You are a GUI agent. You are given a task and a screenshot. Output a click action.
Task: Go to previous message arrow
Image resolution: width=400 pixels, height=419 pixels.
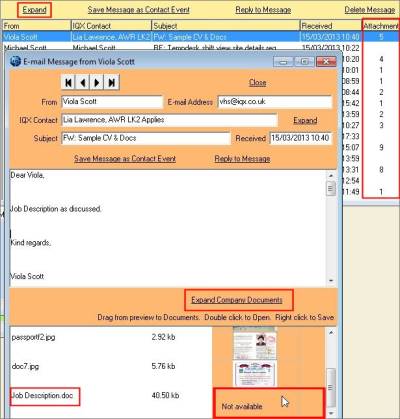click(x=83, y=82)
